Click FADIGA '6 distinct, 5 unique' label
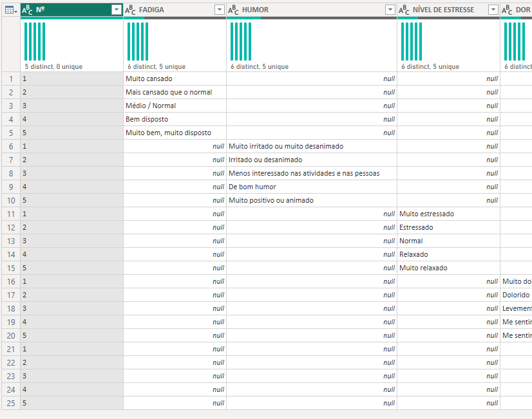The height and width of the screenshot is (419, 532). [157, 66]
